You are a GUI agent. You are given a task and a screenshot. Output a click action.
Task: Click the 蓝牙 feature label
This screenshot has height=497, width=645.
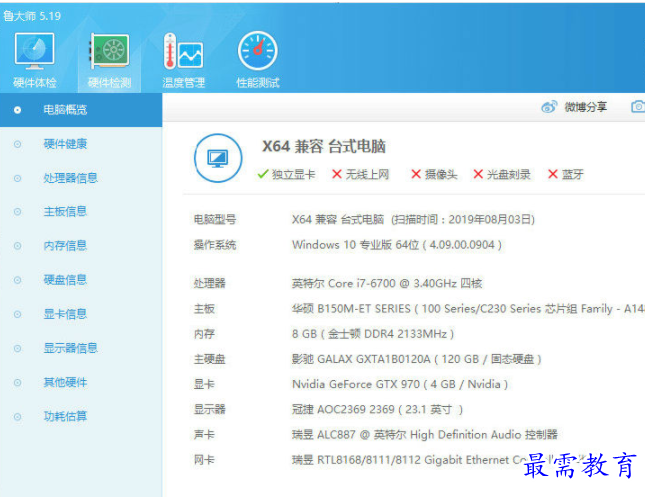tap(573, 174)
